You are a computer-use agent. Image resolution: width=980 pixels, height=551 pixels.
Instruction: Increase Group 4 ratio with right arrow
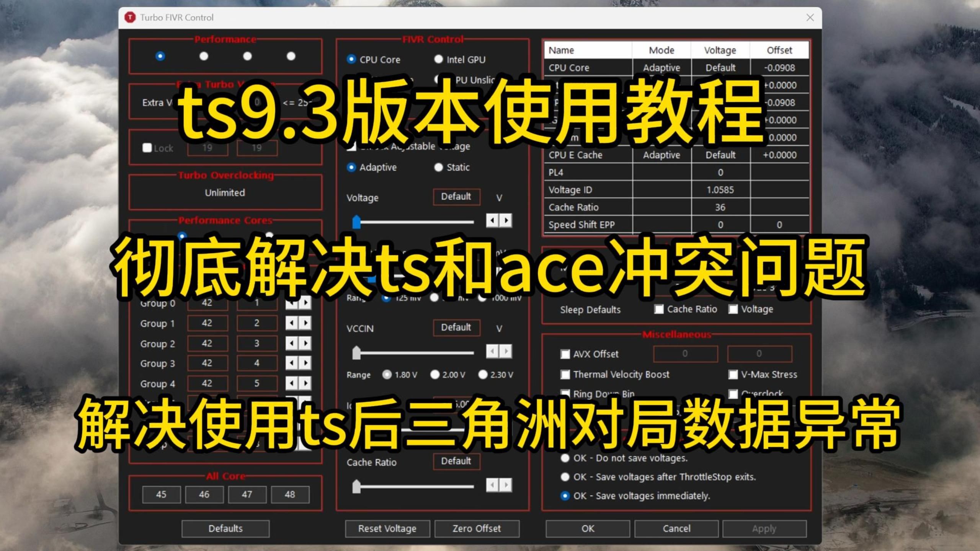(305, 383)
